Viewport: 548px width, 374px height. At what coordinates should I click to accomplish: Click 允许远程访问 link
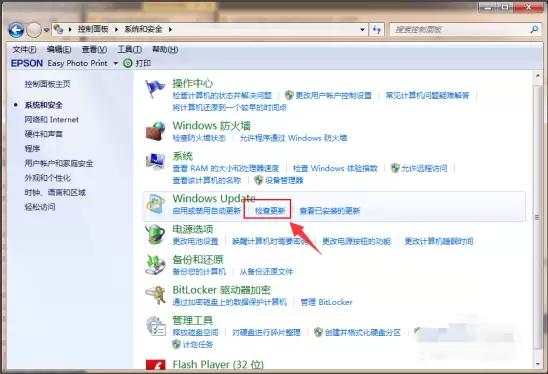tap(424, 168)
